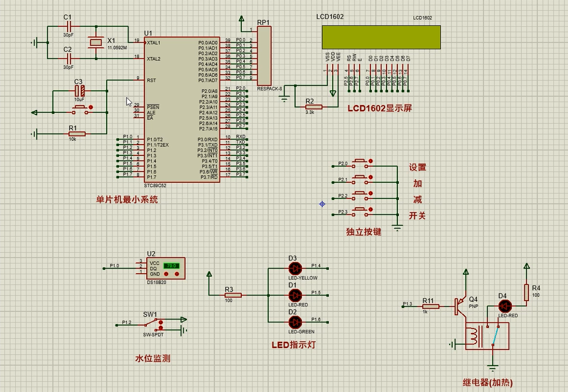
Task: Select LED D4 in the relay circuit
Action: 505,307
